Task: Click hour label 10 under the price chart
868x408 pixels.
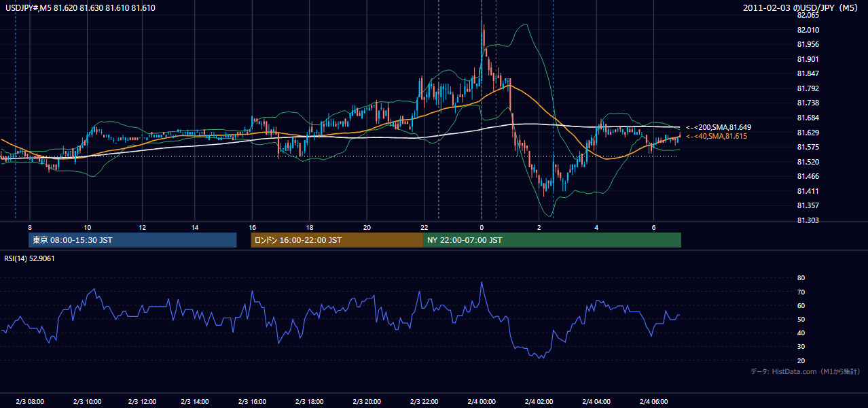Action: click(x=88, y=227)
